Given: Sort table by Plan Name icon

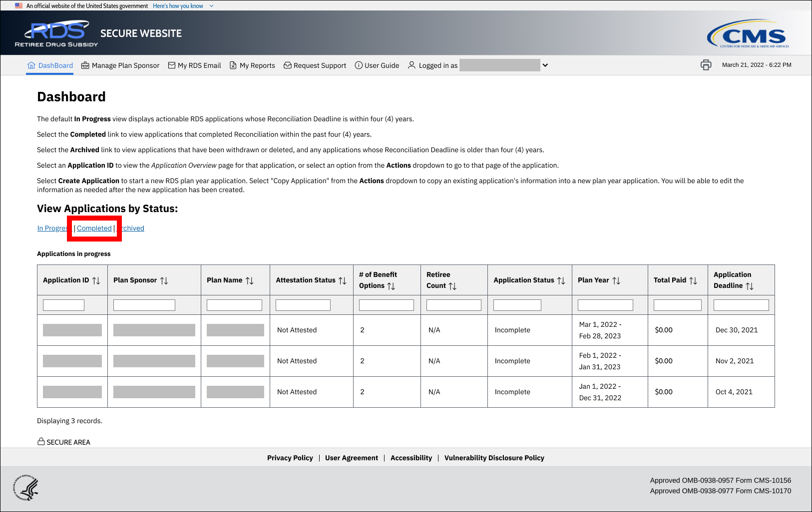Looking at the screenshot, I should pyautogui.click(x=250, y=280).
